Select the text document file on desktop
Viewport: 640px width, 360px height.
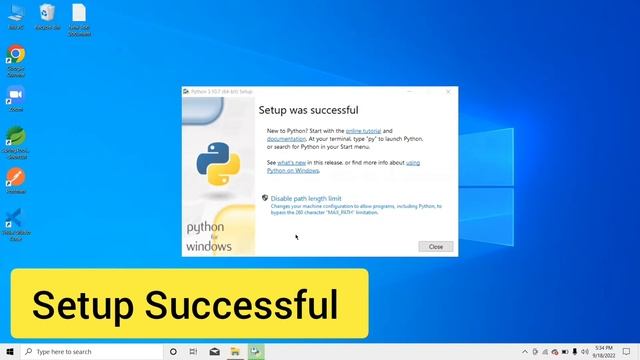pos(79,20)
